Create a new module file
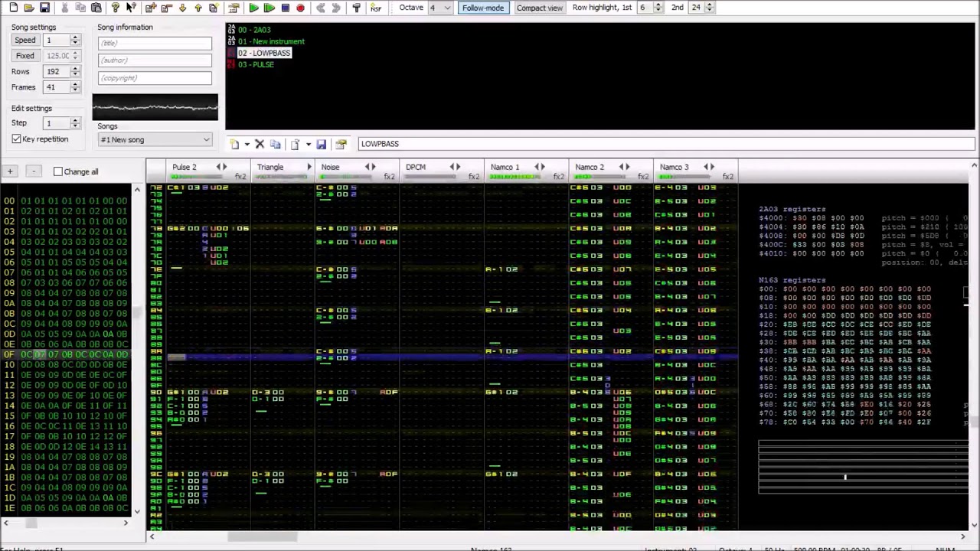 [13, 8]
